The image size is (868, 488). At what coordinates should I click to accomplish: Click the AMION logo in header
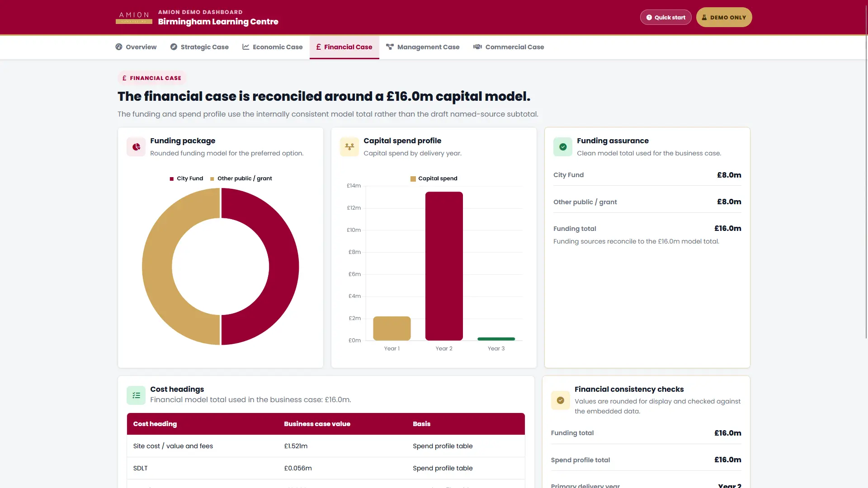134,18
